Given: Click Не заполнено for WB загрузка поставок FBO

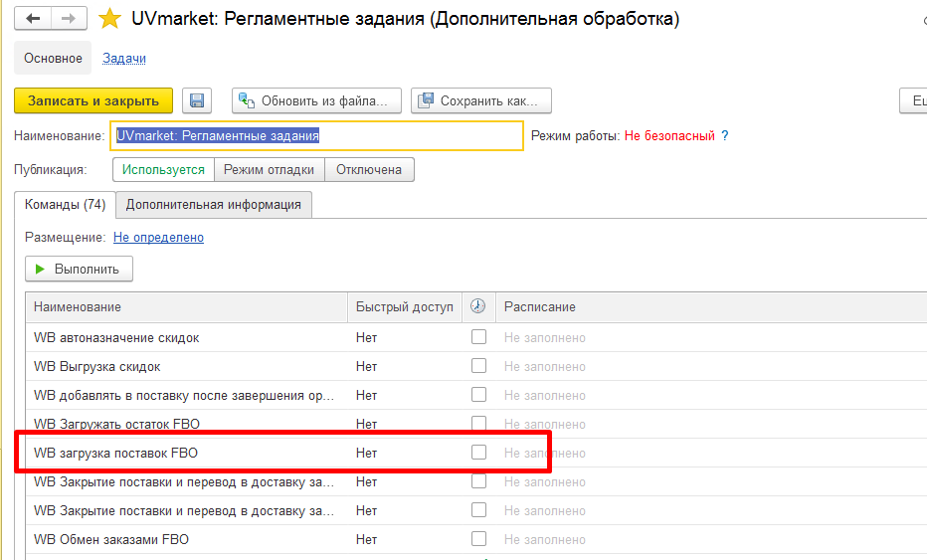Looking at the screenshot, I should (544, 453).
